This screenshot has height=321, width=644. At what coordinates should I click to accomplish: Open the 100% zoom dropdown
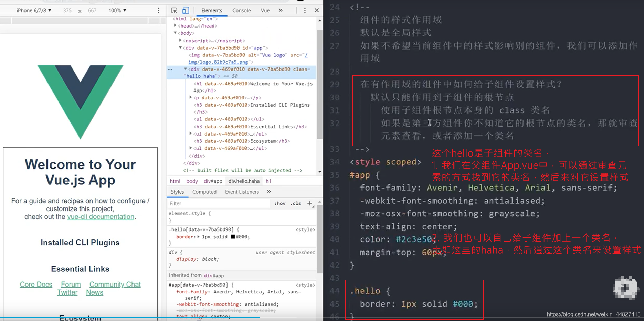click(x=117, y=10)
